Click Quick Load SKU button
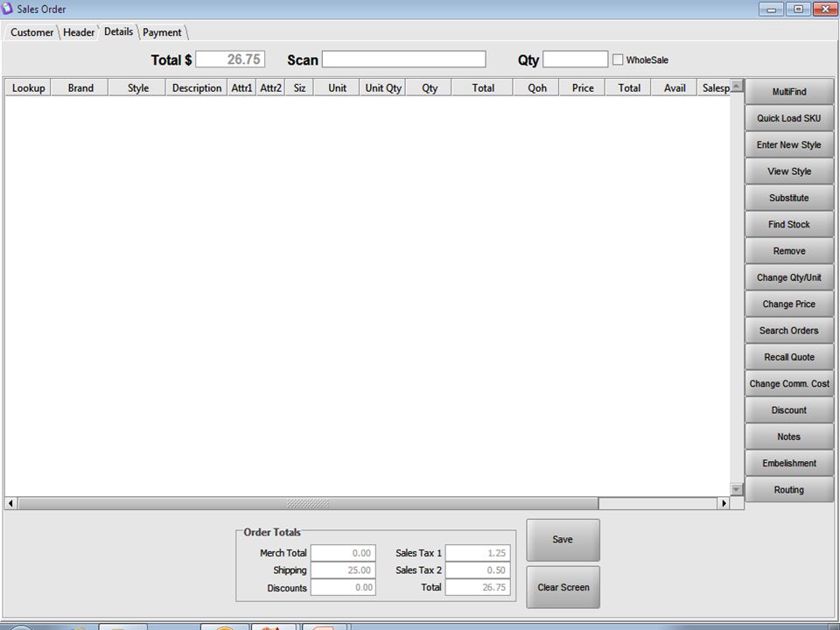Screen dimensions: 840x630 tap(789, 118)
